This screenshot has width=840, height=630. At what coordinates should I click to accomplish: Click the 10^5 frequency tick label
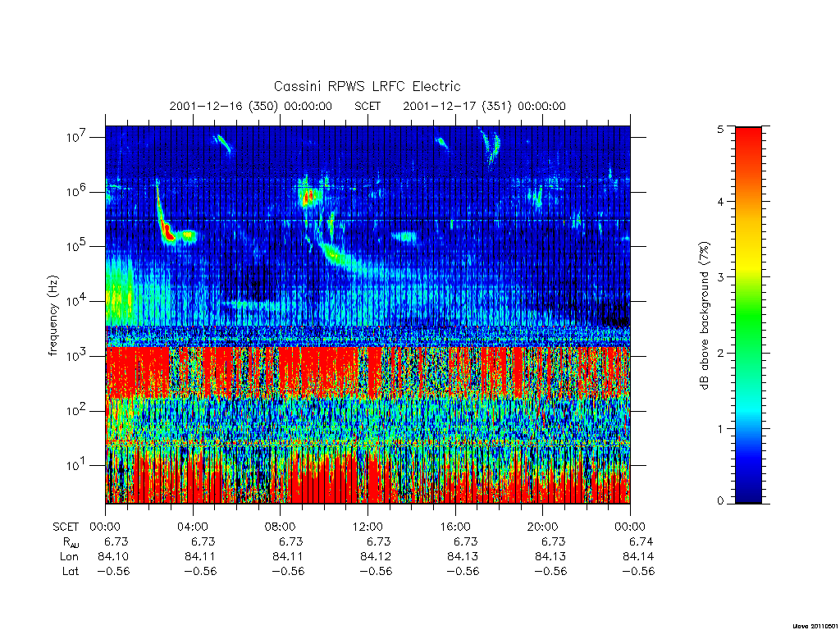point(77,246)
